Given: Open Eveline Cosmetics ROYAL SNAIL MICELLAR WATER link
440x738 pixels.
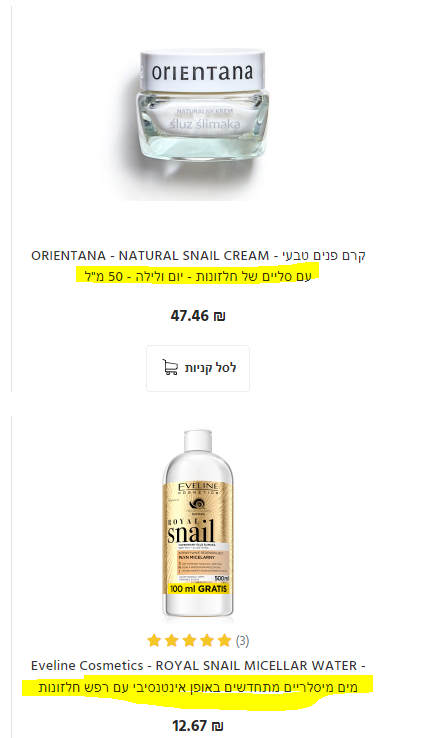Looking at the screenshot, I should pyautogui.click(x=198, y=666).
